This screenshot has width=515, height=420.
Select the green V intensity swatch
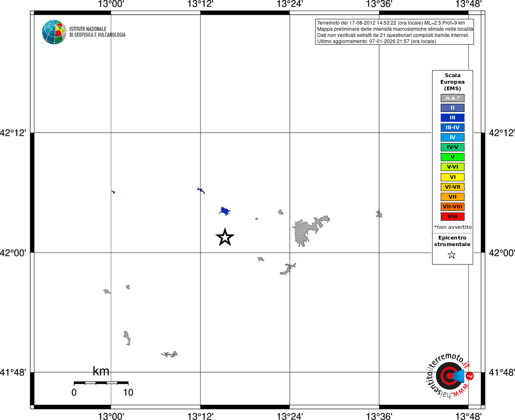tap(453, 157)
